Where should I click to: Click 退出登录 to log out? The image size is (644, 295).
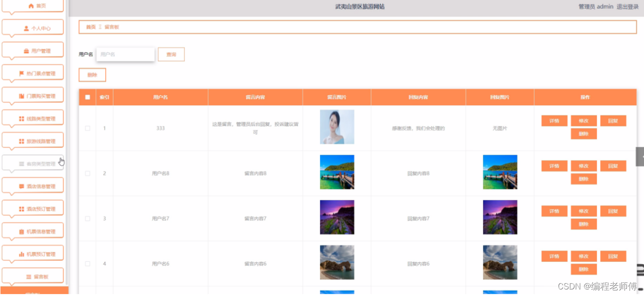pyautogui.click(x=628, y=6)
